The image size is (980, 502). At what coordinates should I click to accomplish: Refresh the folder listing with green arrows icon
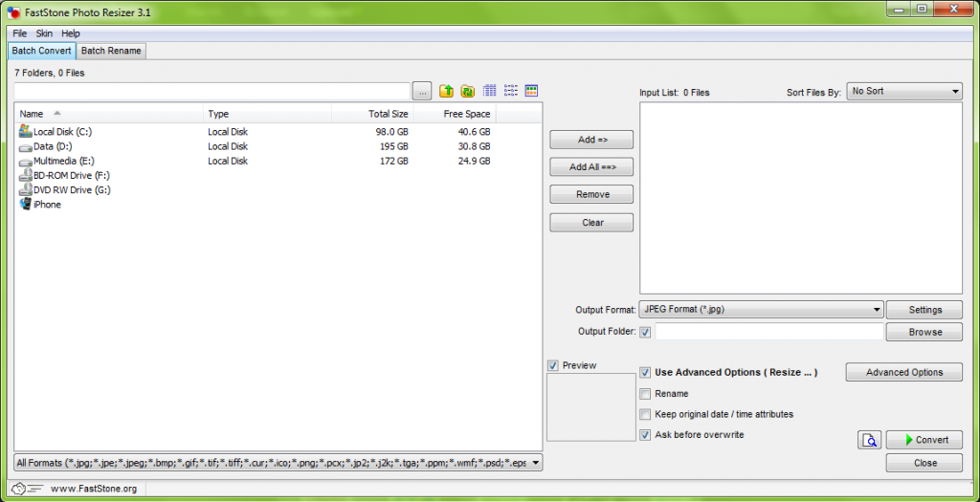tap(467, 91)
